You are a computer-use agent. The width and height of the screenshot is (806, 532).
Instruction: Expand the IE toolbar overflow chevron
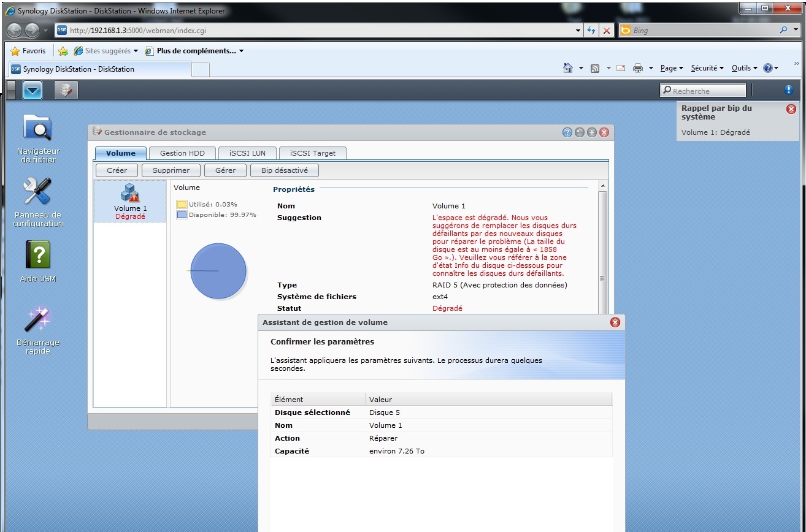(797, 64)
